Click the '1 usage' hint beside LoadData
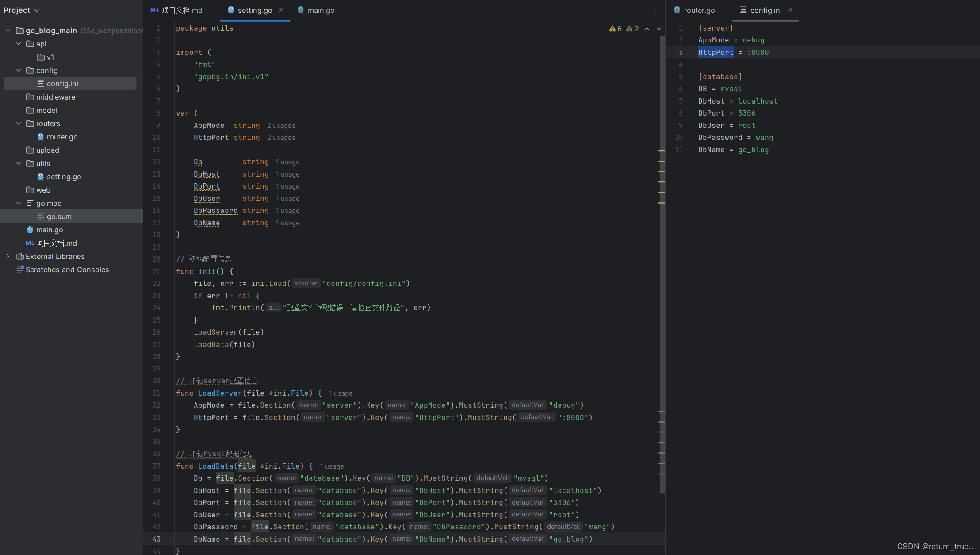Screen dimensions: 980x555 tap(332, 466)
